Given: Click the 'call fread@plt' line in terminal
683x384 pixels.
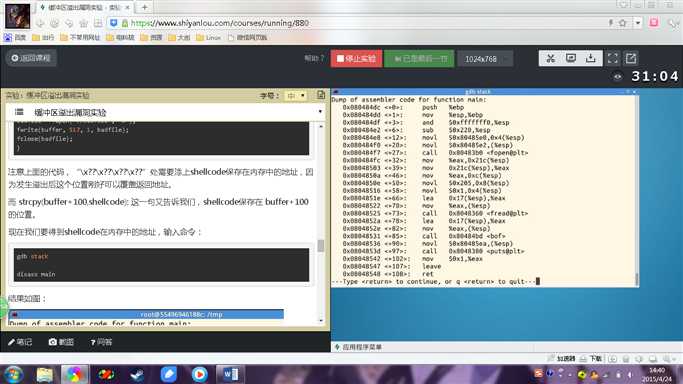Looking at the screenshot, I should coord(435,213).
